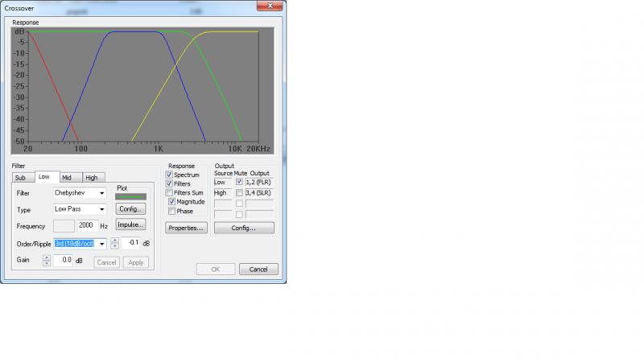Image resolution: width=644 pixels, height=362 pixels.
Task: Enable the Phase checkbox
Action: (171, 211)
